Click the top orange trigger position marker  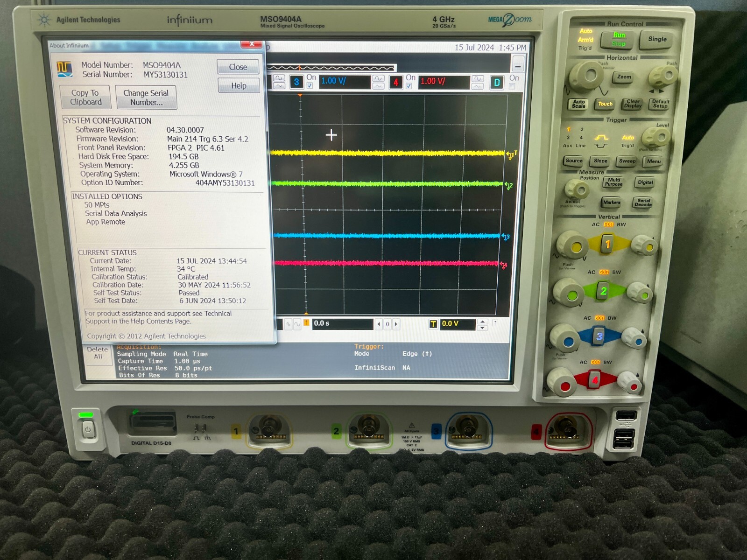pyautogui.click(x=300, y=95)
